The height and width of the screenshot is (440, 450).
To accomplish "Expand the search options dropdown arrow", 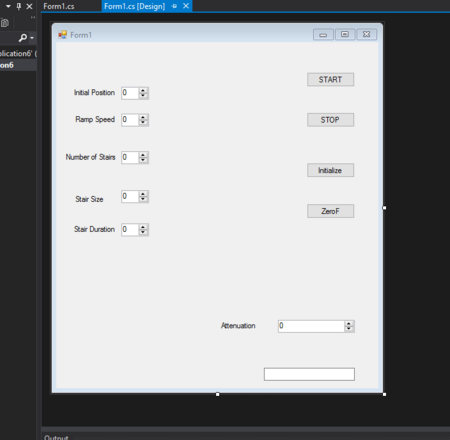I will (32, 38).
